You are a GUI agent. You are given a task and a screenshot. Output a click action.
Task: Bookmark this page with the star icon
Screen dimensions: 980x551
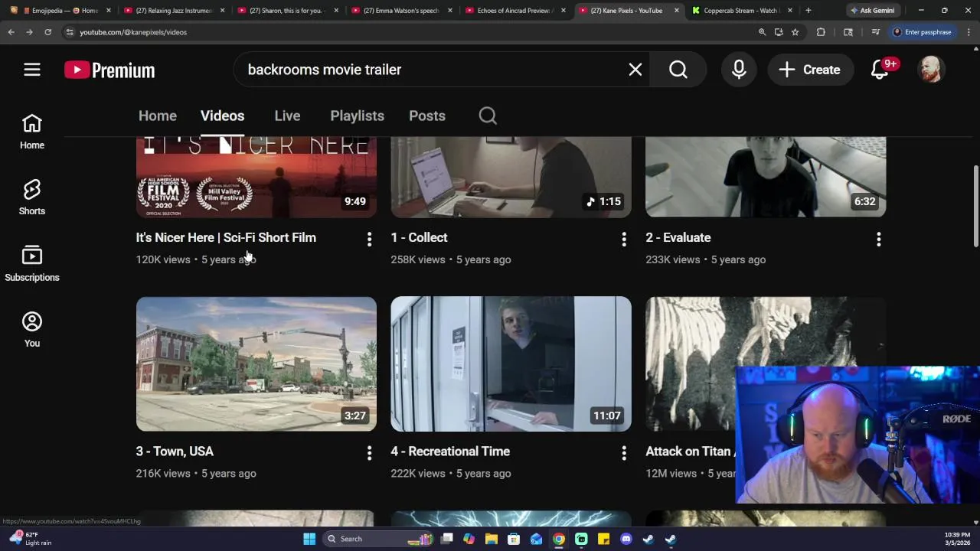click(795, 32)
